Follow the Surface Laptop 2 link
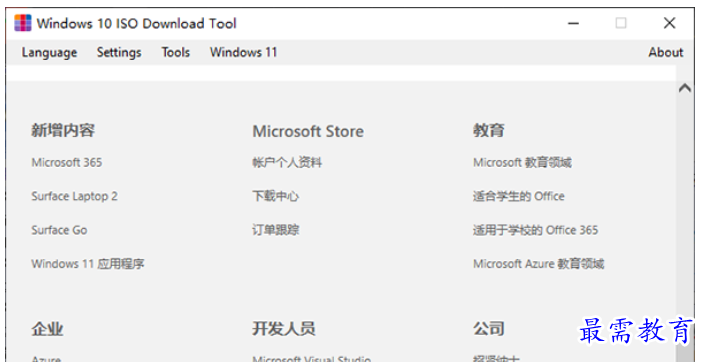The height and width of the screenshot is (362, 701). click(x=74, y=196)
